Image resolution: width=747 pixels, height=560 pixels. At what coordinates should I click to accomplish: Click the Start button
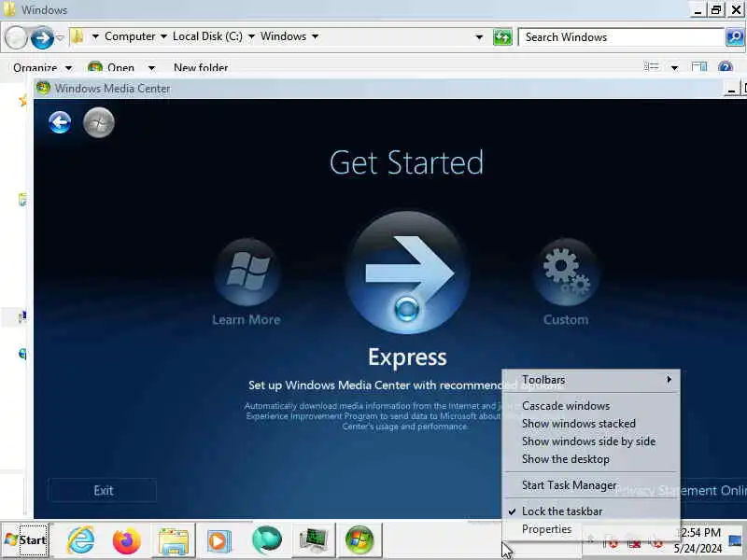(x=26, y=540)
